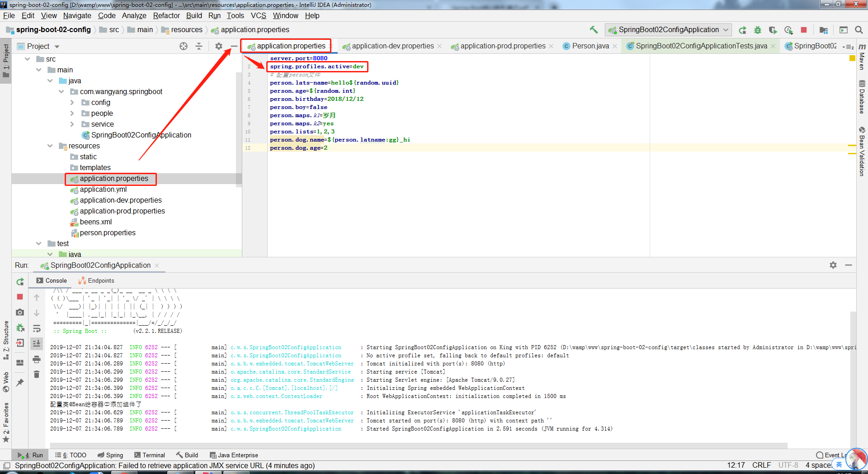Close the application-prod.properties editor tab
The width and height of the screenshot is (868, 474).
[x=551, y=46]
